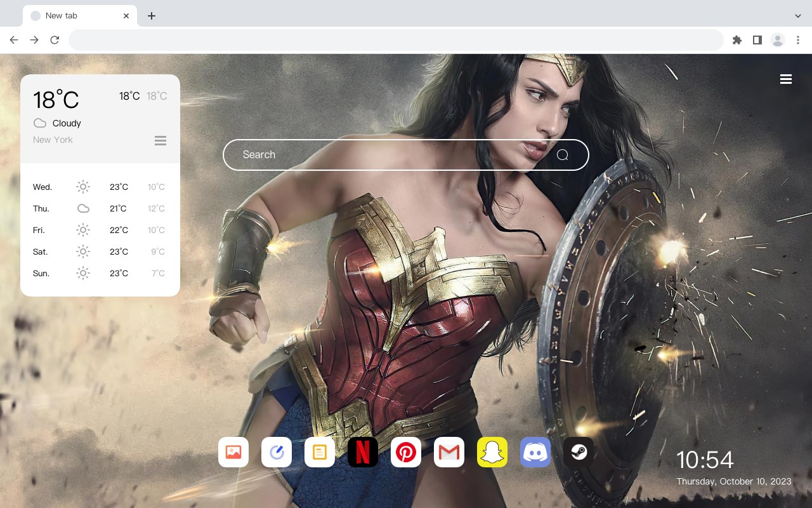The image size is (812, 508).
Task: Open Chrome's three-dot menu
Action: tap(798, 40)
